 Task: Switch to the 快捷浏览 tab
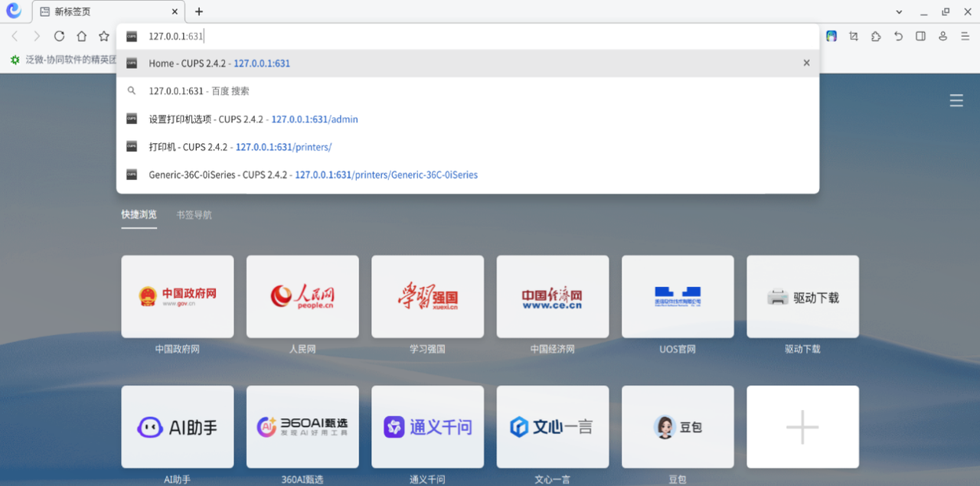(x=139, y=215)
